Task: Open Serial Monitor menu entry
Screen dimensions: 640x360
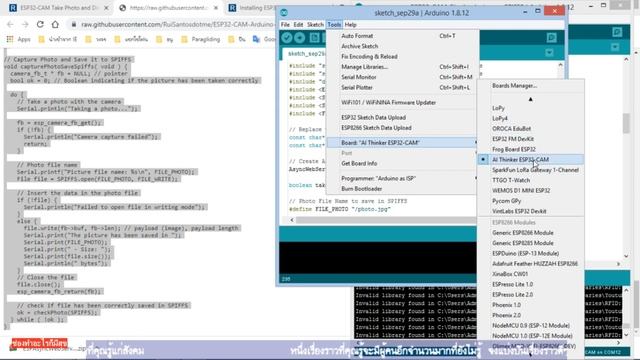Action: (x=402, y=77)
